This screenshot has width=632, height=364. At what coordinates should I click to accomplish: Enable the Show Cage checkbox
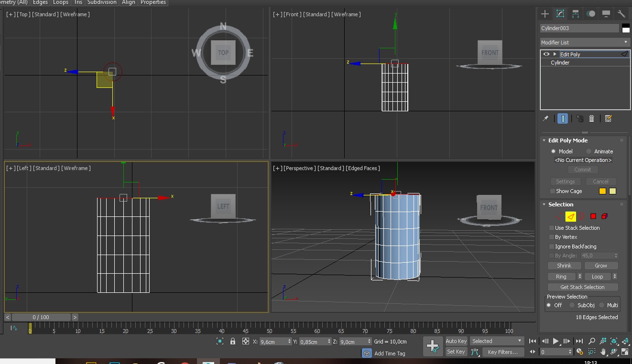pos(553,191)
